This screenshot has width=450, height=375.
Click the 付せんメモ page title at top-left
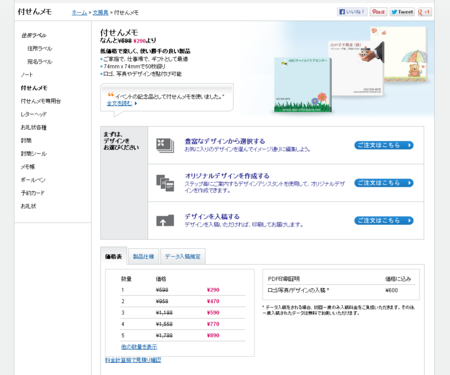[35, 12]
